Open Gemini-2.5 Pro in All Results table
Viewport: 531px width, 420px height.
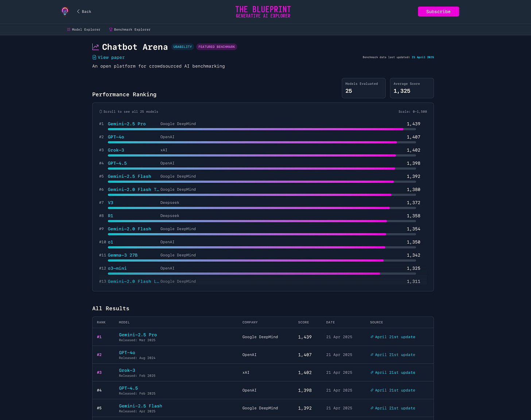tap(138, 335)
